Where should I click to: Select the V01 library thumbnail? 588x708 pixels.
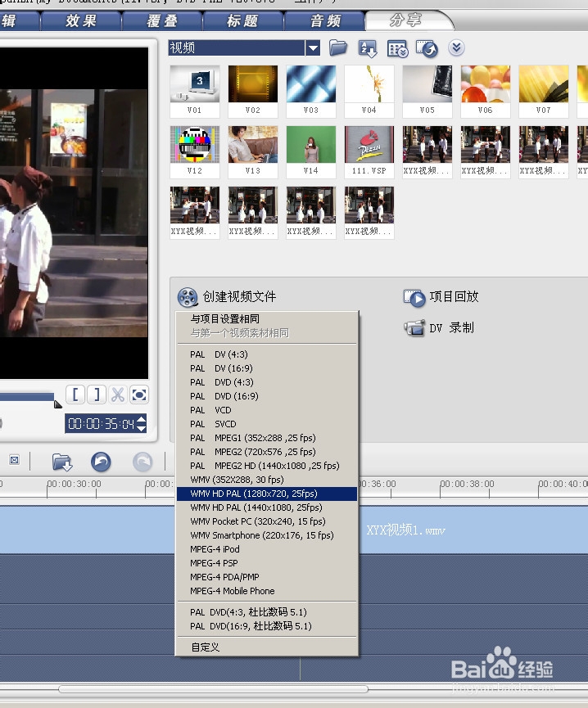point(195,91)
